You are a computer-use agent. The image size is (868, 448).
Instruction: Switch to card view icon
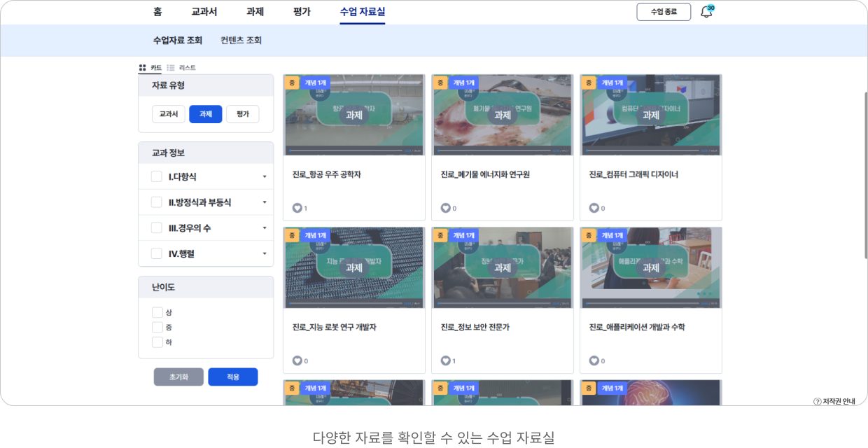[x=142, y=68]
